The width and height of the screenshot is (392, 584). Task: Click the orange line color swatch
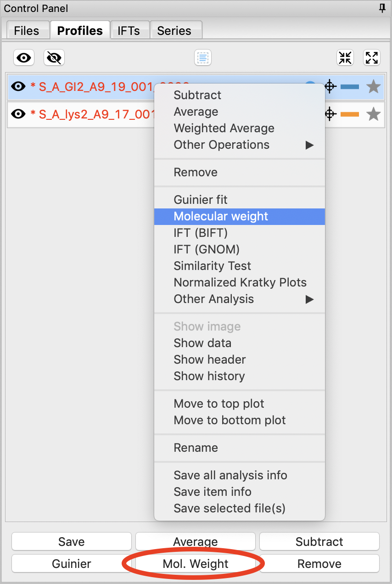(350, 114)
